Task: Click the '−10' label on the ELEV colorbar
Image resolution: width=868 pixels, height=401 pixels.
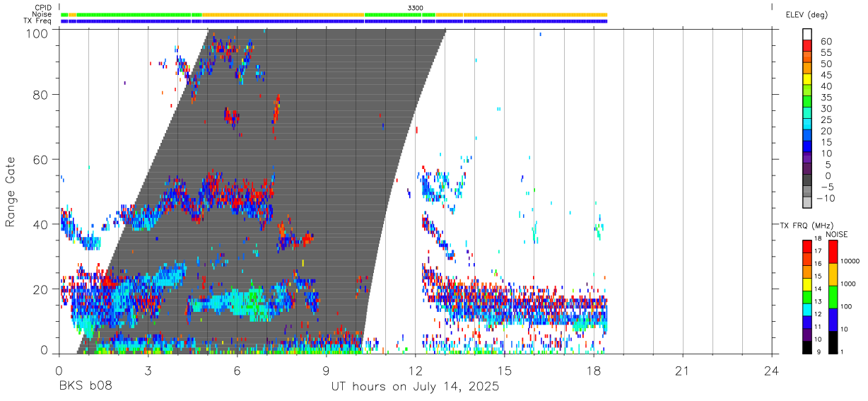Action: (x=824, y=198)
